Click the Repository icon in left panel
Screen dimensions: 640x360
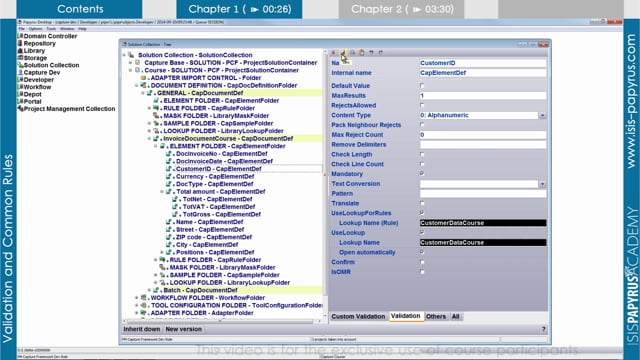(20, 43)
